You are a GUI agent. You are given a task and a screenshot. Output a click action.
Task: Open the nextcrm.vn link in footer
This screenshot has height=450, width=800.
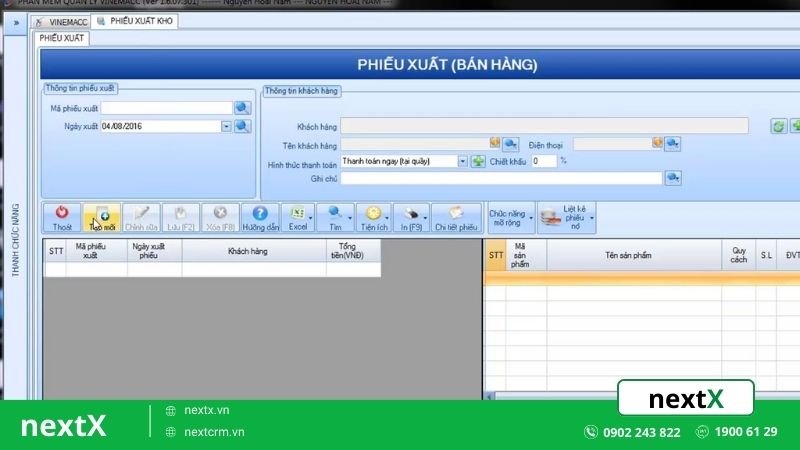click(214, 432)
